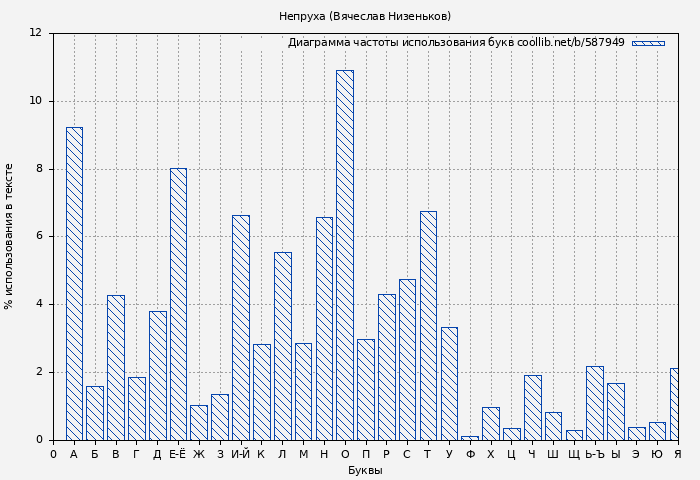This screenshot has width=700, height=480.
Task: Click the x-axis label Ж
Action: pos(199,454)
